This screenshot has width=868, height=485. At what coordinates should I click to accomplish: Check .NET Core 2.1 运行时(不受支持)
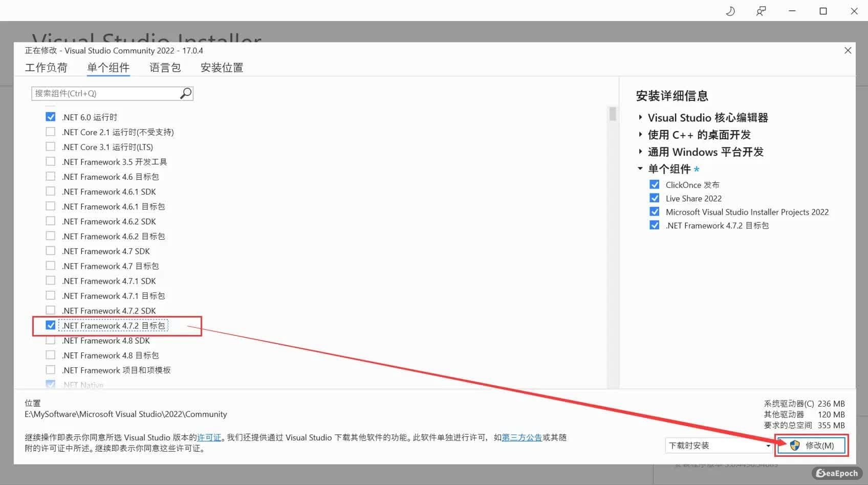(51, 132)
